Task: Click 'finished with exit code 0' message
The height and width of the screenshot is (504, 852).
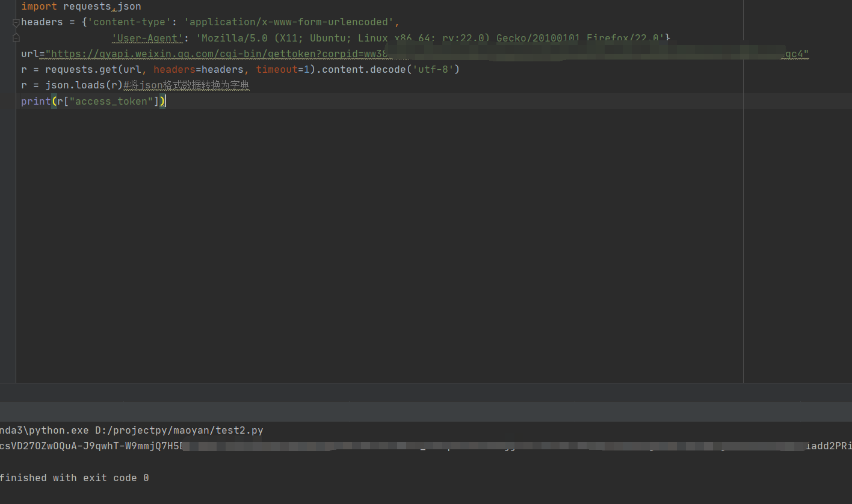Action: (x=75, y=478)
